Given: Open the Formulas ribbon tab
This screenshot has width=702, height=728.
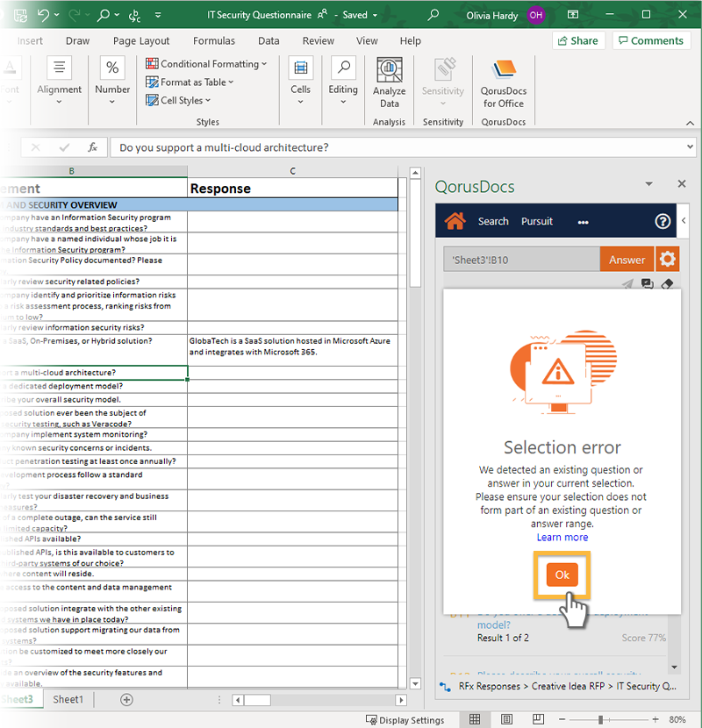Looking at the screenshot, I should click(214, 41).
